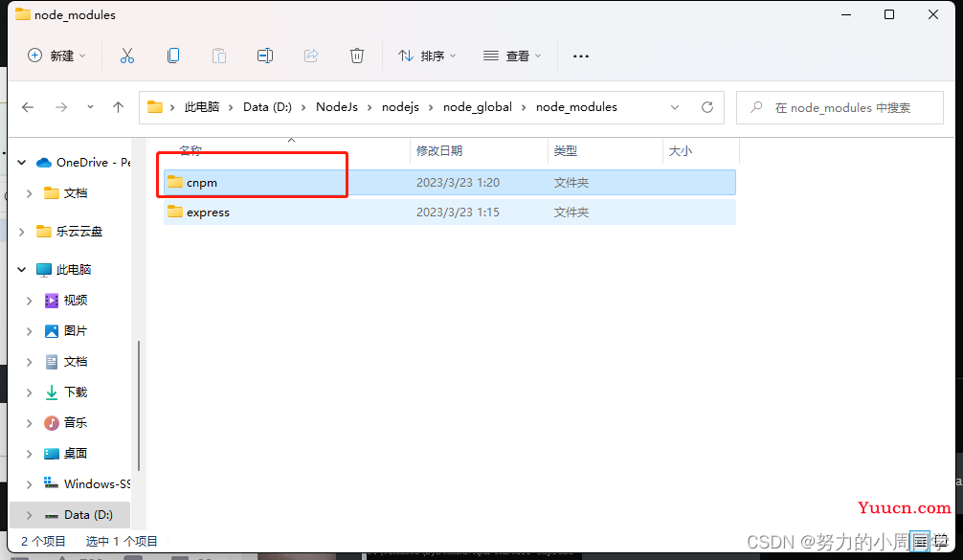963x560 pixels.
Task: Open 音乐 in navigation pane
Action: click(66, 423)
